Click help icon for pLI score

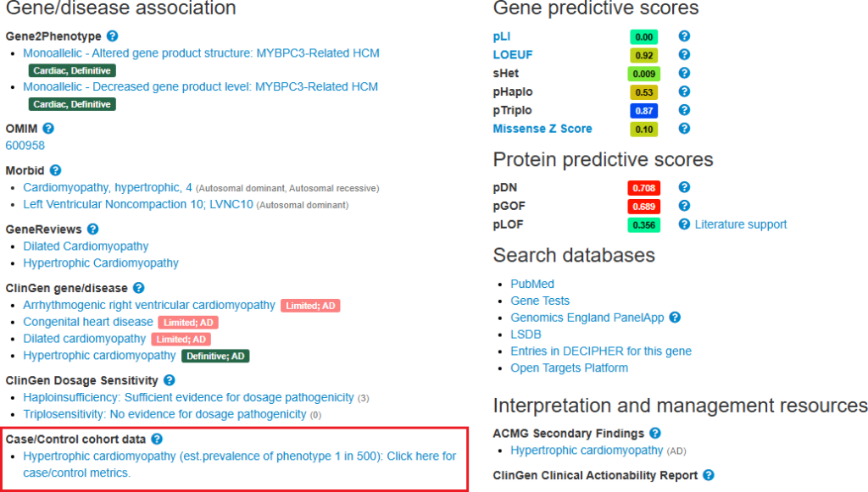coord(684,36)
